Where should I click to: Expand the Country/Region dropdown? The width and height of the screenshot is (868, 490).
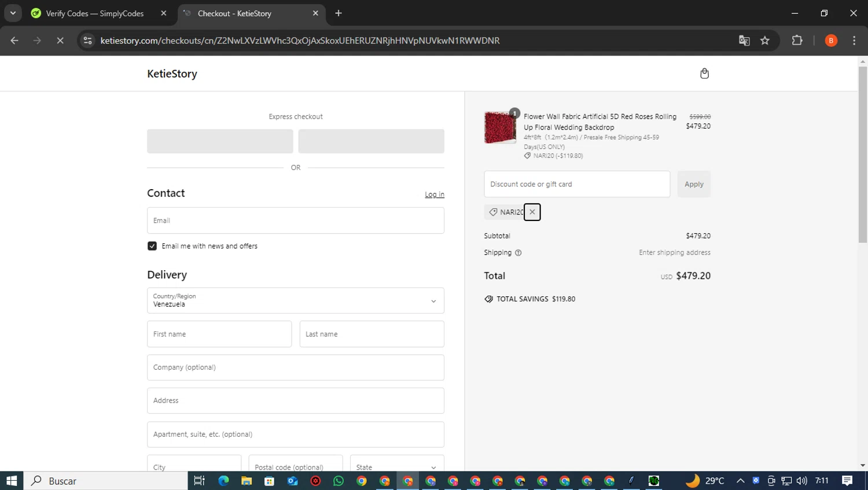click(x=296, y=301)
